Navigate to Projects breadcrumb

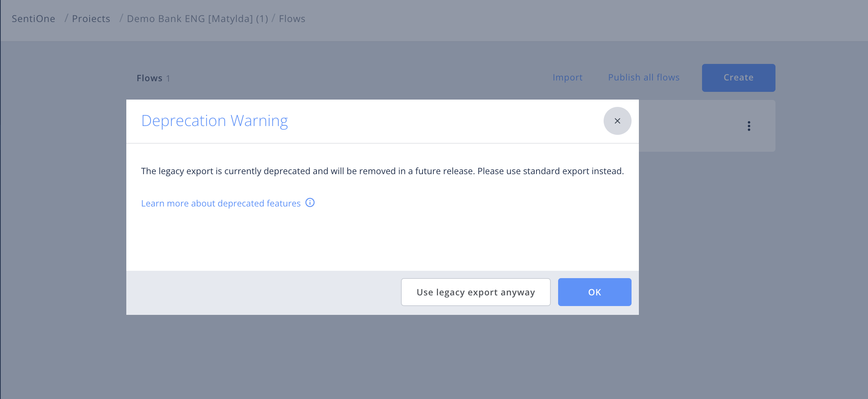pyautogui.click(x=91, y=19)
